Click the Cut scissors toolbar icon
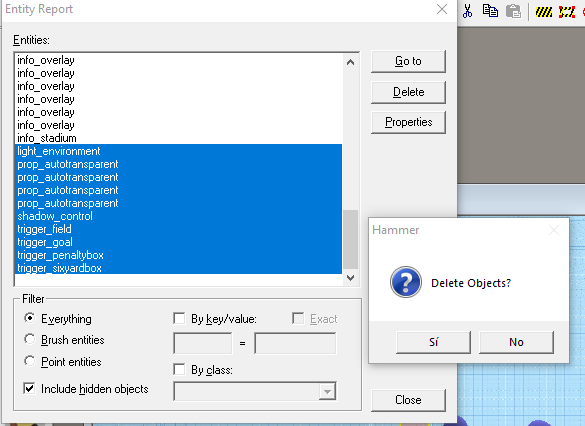This screenshot has width=585, height=426. click(x=467, y=11)
